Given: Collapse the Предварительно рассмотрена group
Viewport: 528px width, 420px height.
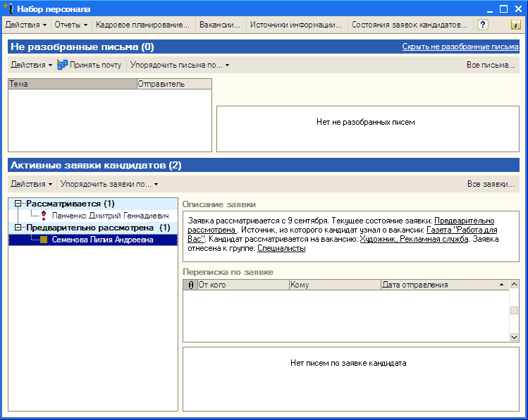Looking at the screenshot, I should (18, 228).
